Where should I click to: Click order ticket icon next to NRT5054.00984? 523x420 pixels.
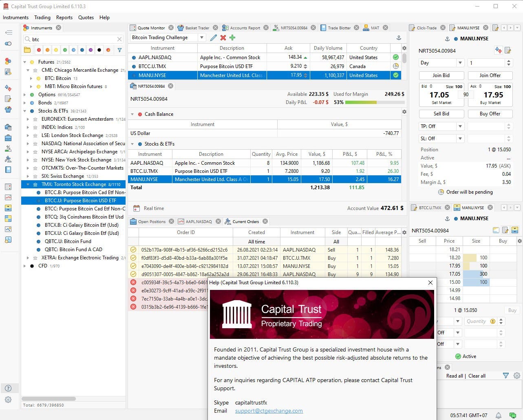pyautogui.click(x=508, y=50)
